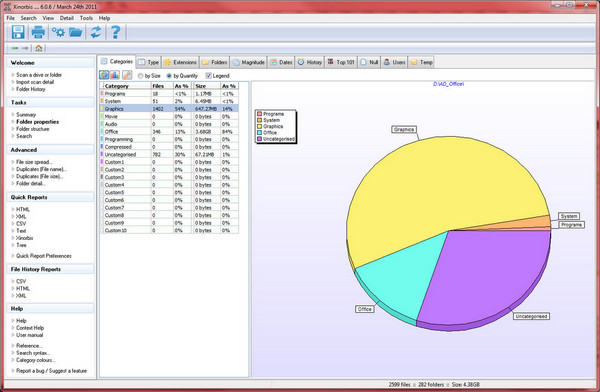Open the Search menu
The height and width of the screenshot is (392, 600).
[28, 18]
